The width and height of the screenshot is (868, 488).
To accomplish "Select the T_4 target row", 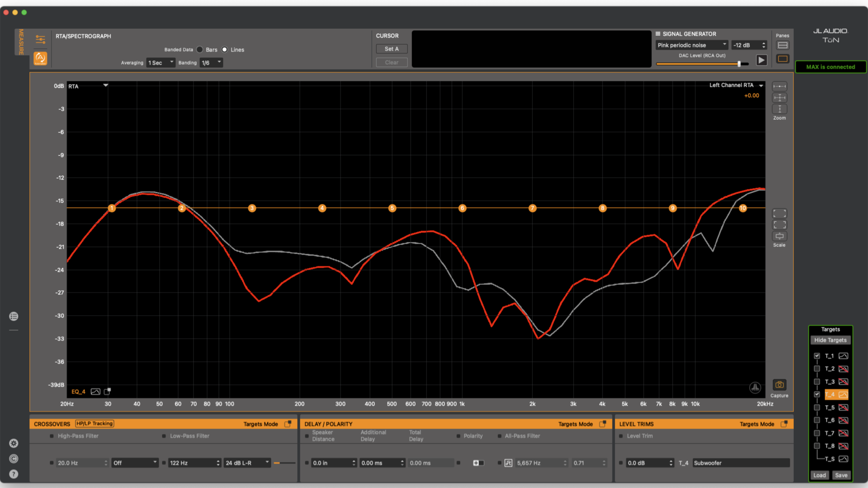I will coord(836,394).
